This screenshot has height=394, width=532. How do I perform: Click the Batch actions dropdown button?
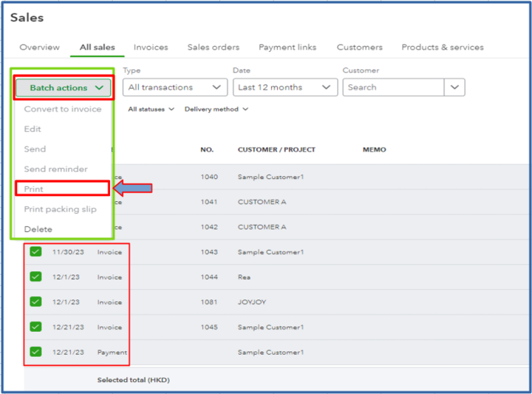point(63,88)
